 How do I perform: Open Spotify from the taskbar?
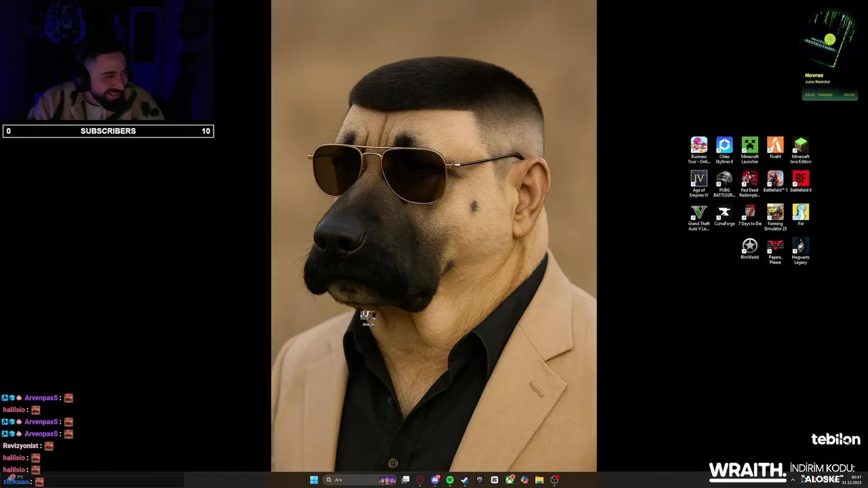450,480
